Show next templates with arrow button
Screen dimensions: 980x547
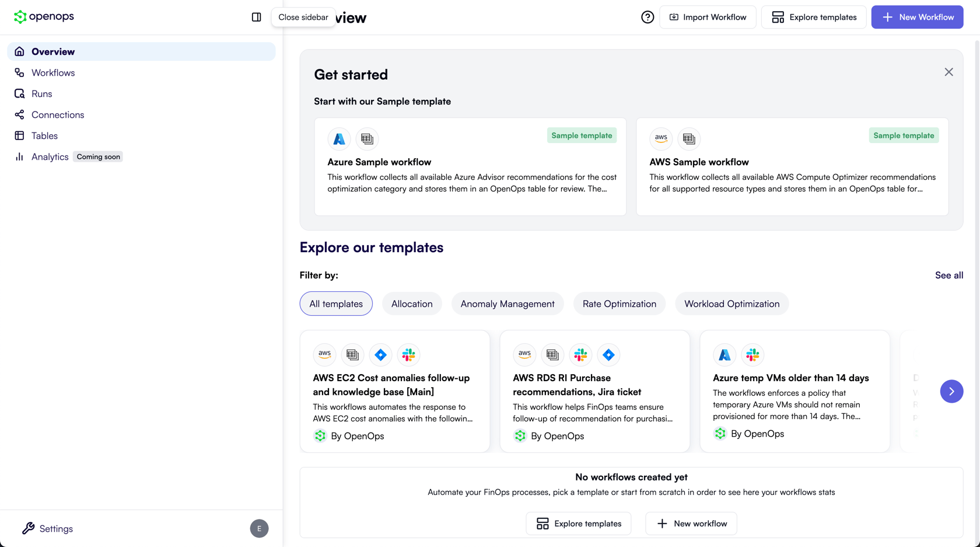click(951, 391)
